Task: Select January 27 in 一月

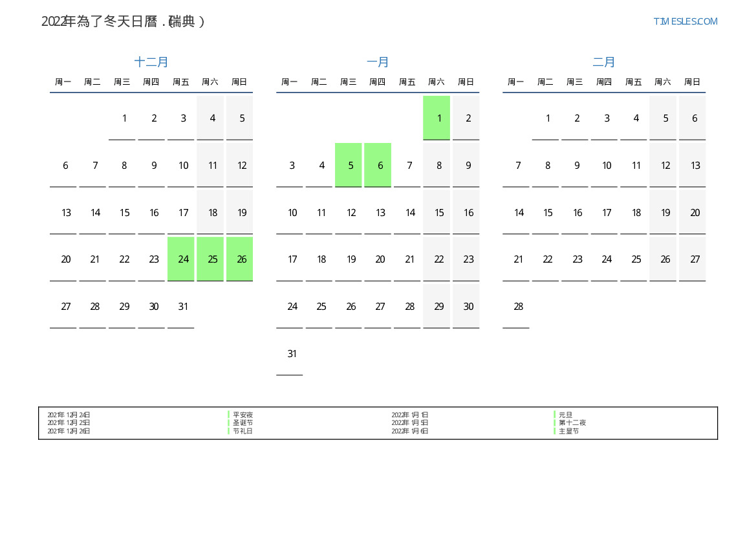Action: (x=378, y=307)
